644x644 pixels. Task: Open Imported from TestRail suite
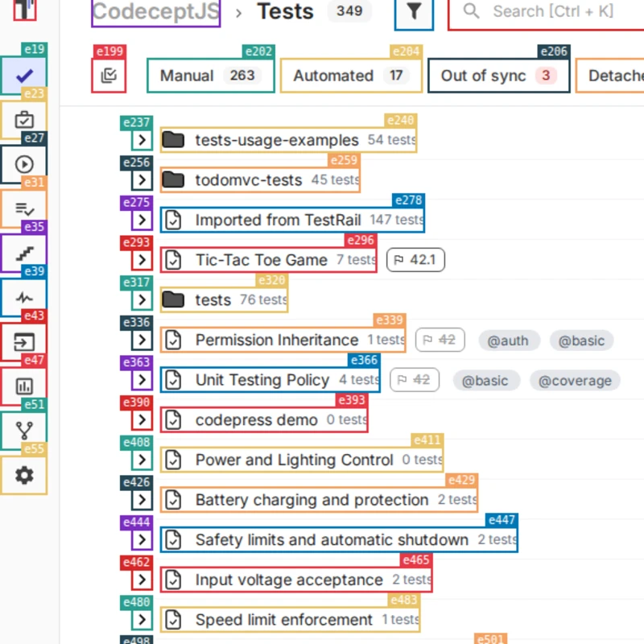click(292, 220)
